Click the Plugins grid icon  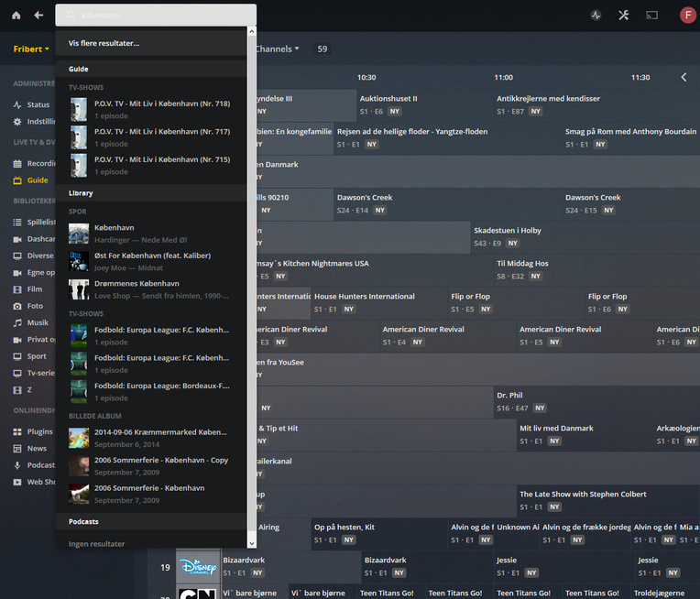(x=17, y=431)
